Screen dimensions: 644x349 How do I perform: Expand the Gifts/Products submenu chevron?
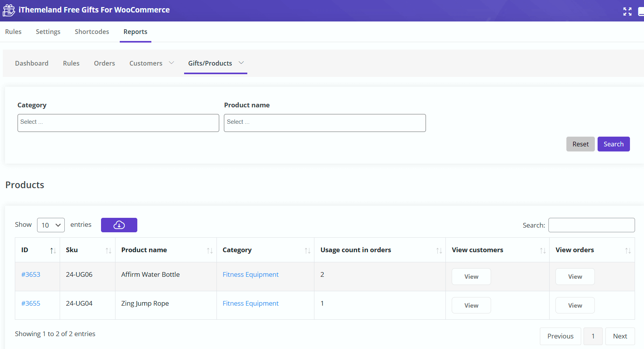[x=241, y=63]
